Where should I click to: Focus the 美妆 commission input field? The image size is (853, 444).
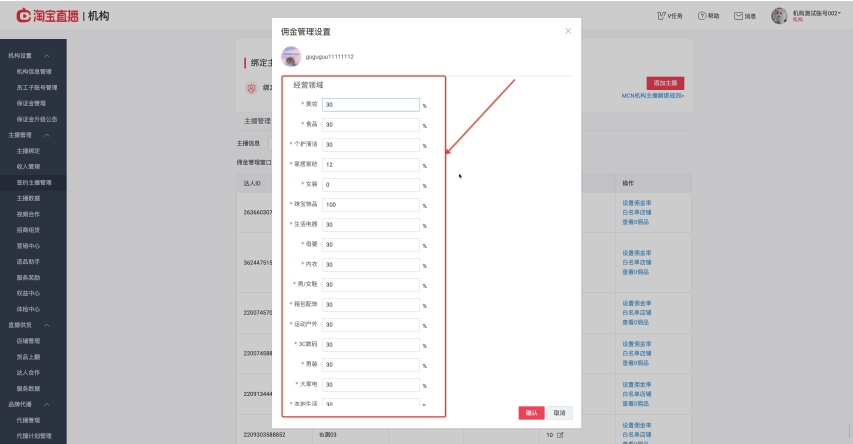[370, 104]
